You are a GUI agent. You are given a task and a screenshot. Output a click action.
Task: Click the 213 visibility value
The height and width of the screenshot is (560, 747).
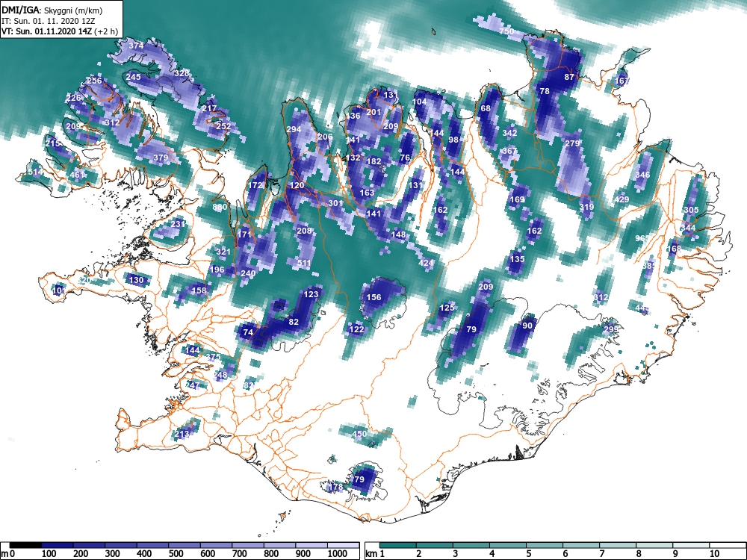pos(182,434)
